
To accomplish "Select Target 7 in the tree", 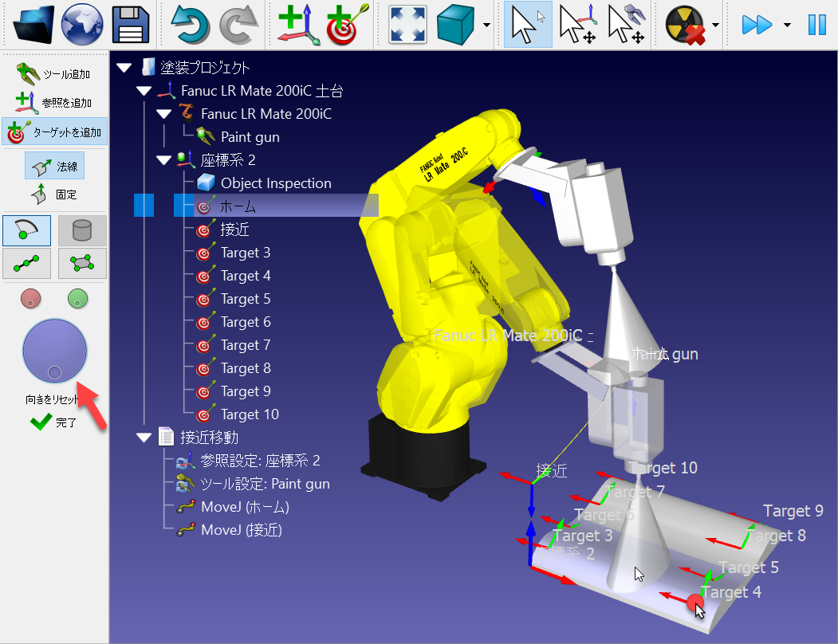I will coord(246,345).
